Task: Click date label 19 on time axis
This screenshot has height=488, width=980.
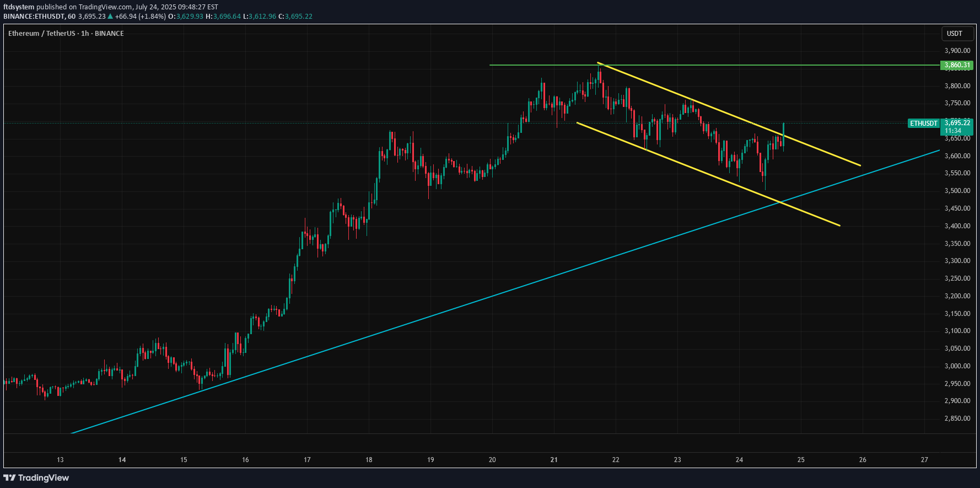Action: tap(430, 460)
